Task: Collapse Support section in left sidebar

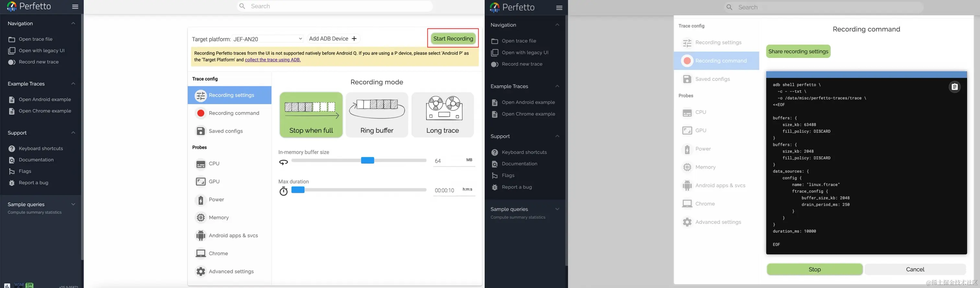Action: (x=73, y=133)
